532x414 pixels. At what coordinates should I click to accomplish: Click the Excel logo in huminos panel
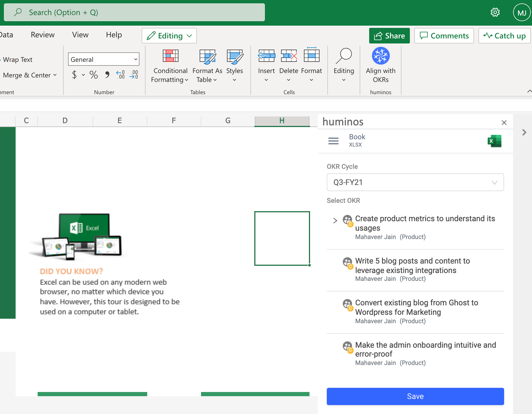pyautogui.click(x=494, y=141)
